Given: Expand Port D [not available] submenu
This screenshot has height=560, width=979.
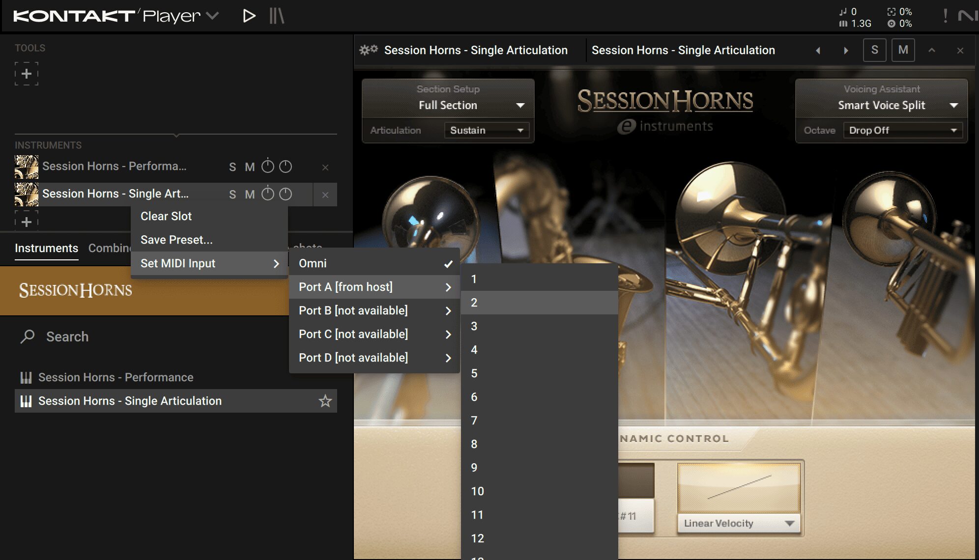Looking at the screenshot, I should tap(374, 358).
